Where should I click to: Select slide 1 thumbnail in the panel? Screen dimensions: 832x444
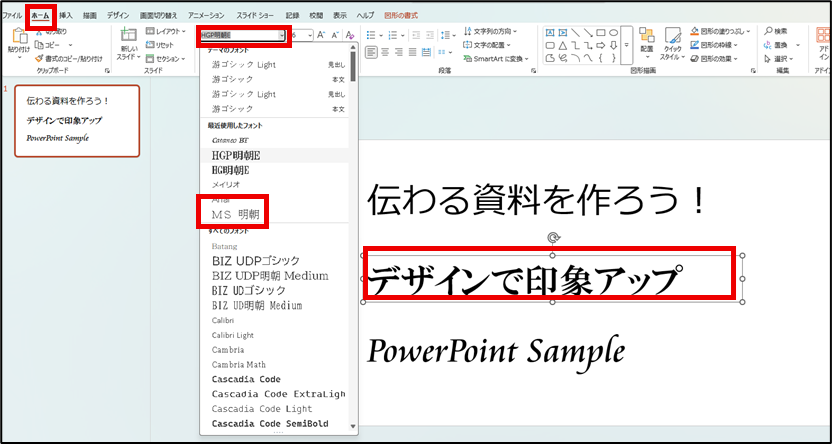point(76,120)
